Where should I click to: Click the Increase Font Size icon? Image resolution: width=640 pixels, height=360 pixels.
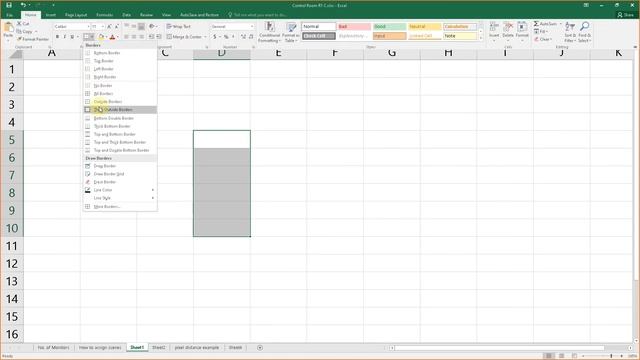pyautogui.click(x=109, y=27)
